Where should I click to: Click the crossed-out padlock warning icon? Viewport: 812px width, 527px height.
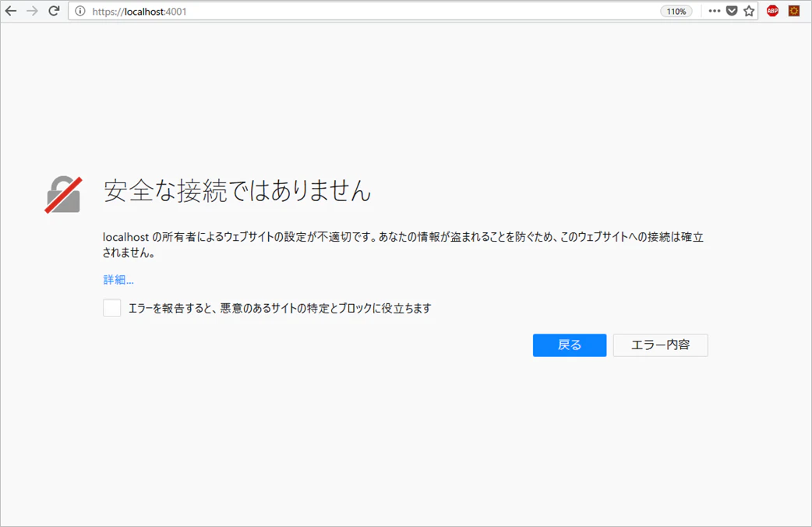click(x=63, y=194)
